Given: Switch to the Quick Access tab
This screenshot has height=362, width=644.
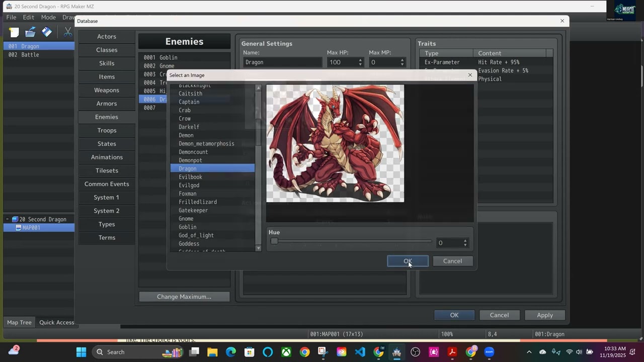Looking at the screenshot, I should pos(57,322).
